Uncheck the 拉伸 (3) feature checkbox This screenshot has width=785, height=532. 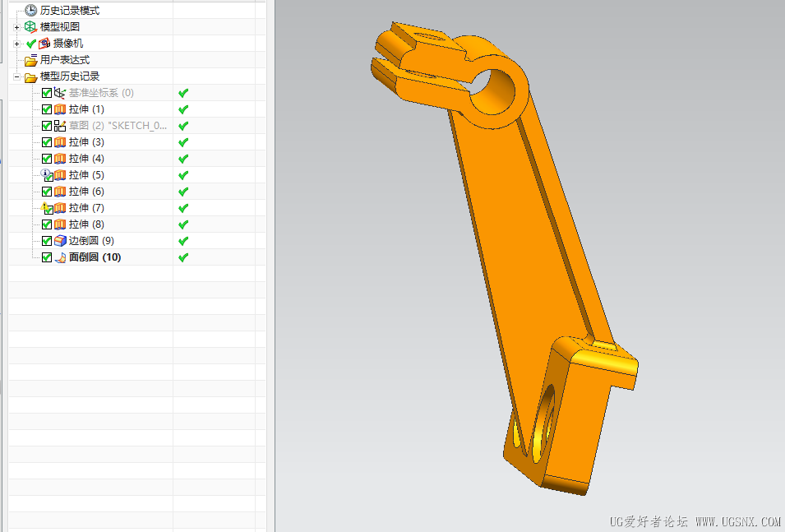(47, 142)
